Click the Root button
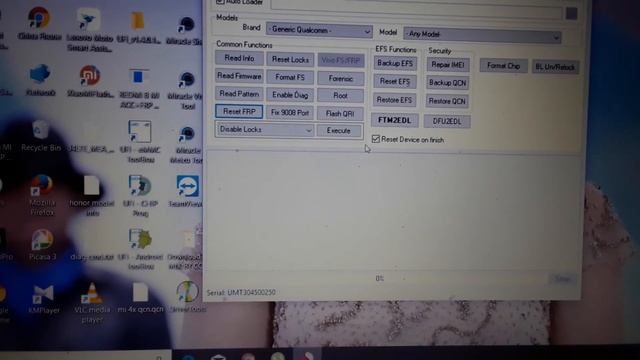Viewport: 640px width, 360px height. click(340, 96)
